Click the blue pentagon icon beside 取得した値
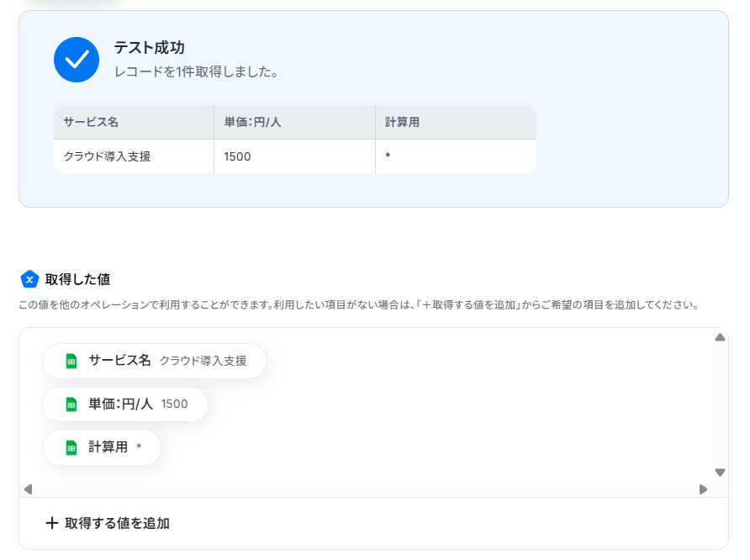The width and height of the screenshot is (750, 560). tap(29, 279)
